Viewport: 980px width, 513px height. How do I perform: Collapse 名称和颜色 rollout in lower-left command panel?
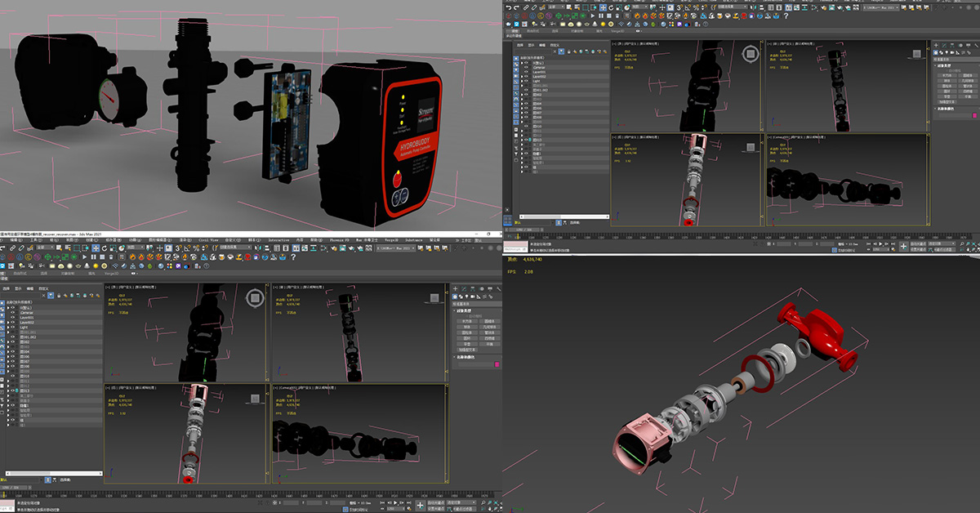click(464, 357)
